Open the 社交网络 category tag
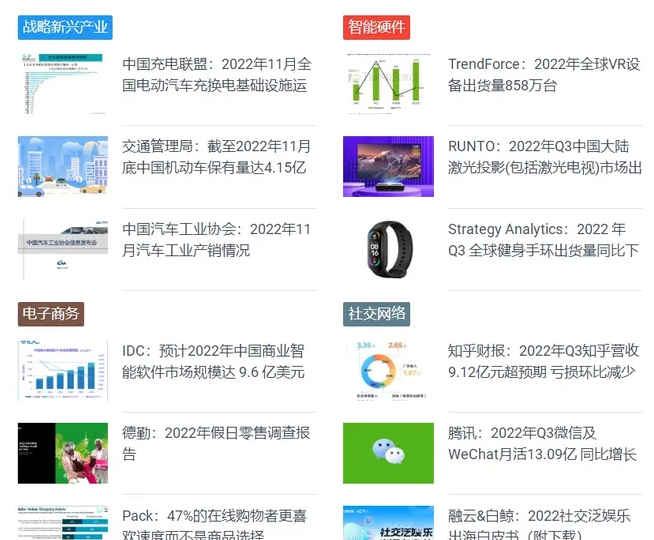Viewport: 654px width, 540px height. point(376,314)
